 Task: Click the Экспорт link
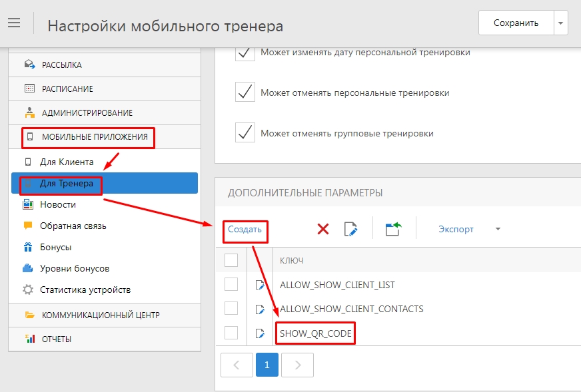(x=456, y=229)
